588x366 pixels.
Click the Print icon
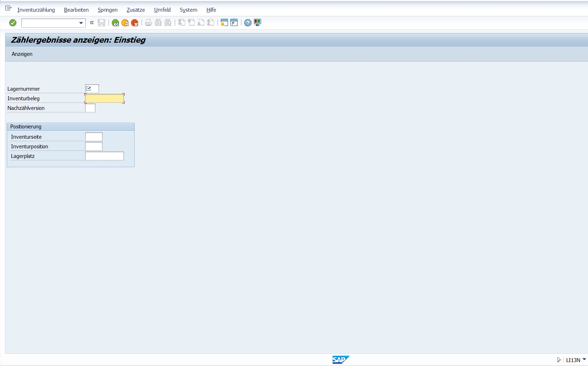[x=149, y=23]
